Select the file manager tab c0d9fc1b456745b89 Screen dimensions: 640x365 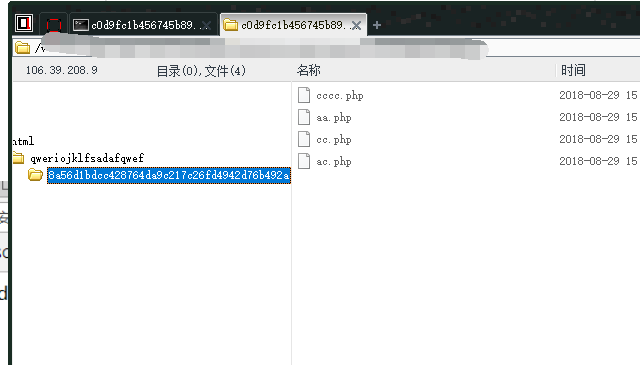[293, 25]
